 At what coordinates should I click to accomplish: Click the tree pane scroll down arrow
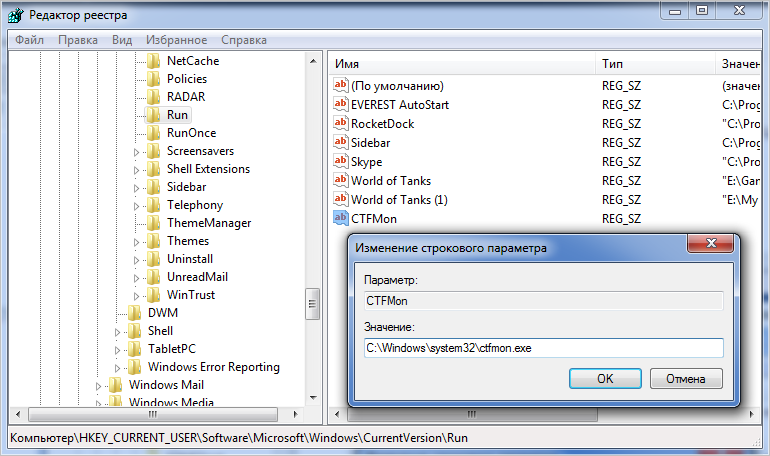click(x=313, y=398)
